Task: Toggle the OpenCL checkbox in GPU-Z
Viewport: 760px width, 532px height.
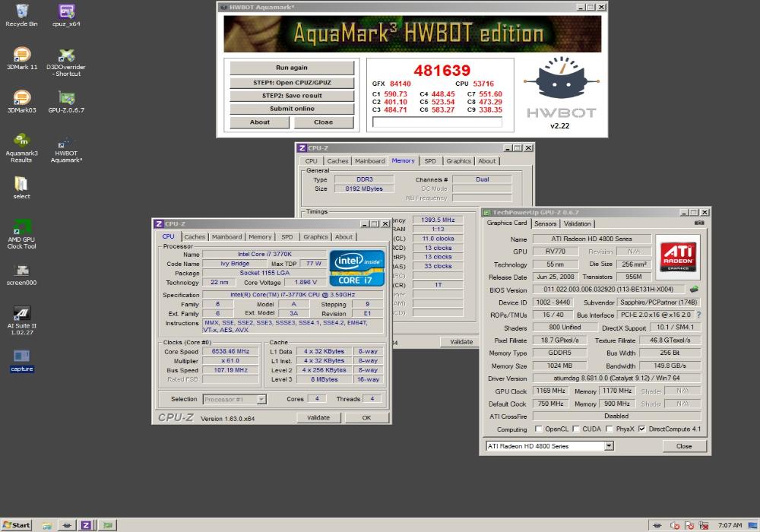Action: pyautogui.click(x=539, y=429)
